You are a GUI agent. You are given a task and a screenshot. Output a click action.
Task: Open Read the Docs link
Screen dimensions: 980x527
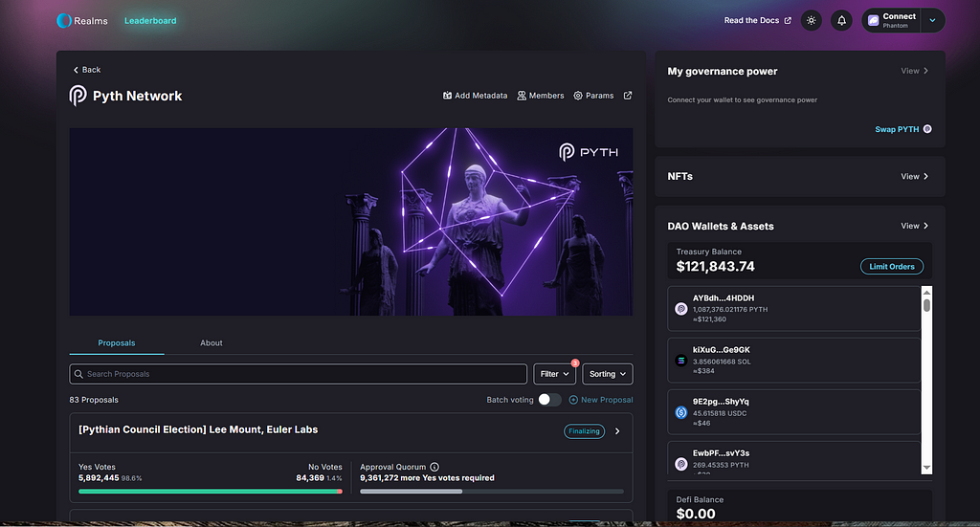(x=758, y=21)
